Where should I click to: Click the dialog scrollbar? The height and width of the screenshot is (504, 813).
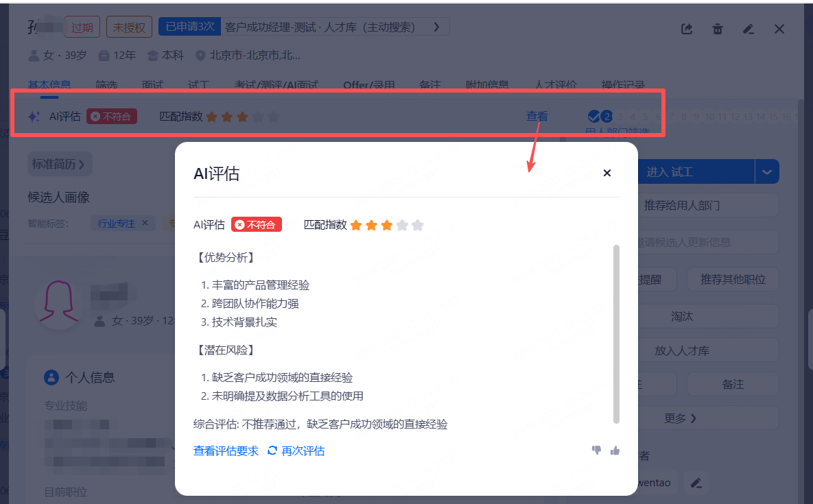(616, 334)
